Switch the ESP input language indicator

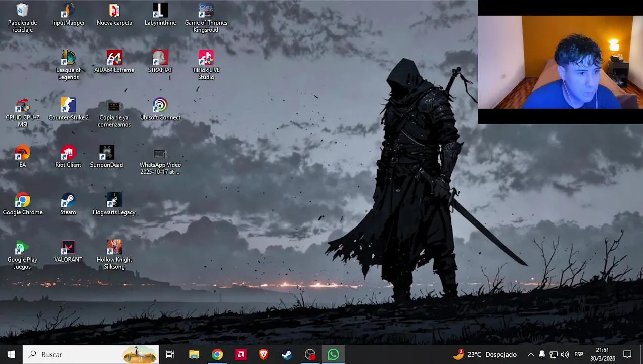(579, 354)
